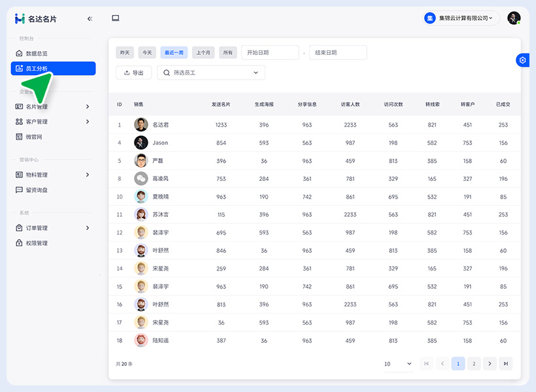Screen dimensions: 536x392
Task: Open 权限管理 lock item in sidebar
Action: 32,243
